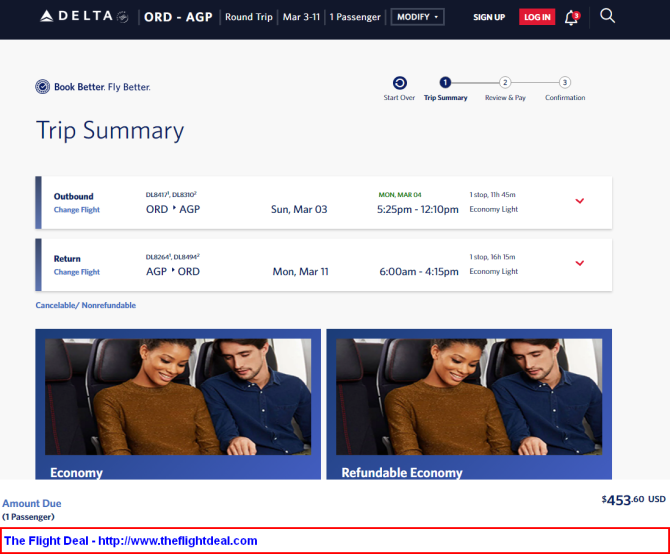The height and width of the screenshot is (554, 670).
Task: Click the Delta logo in header
Action: [x=84, y=17]
